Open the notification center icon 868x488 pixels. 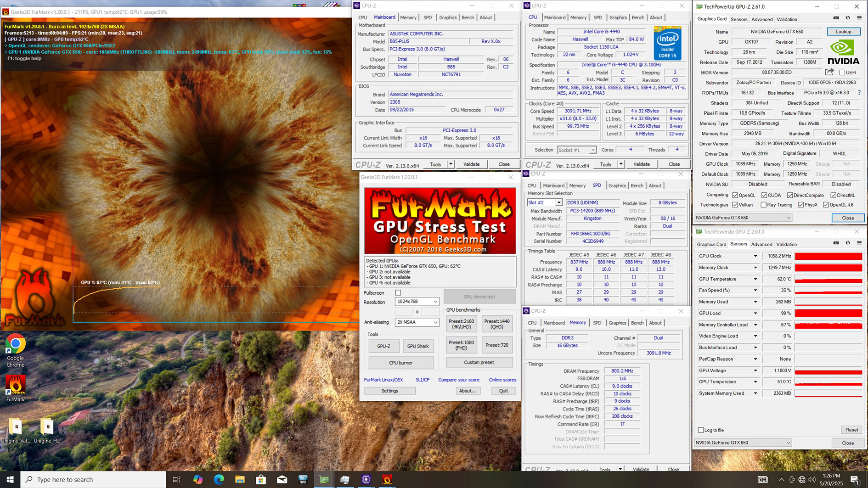(x=855, y=479)
